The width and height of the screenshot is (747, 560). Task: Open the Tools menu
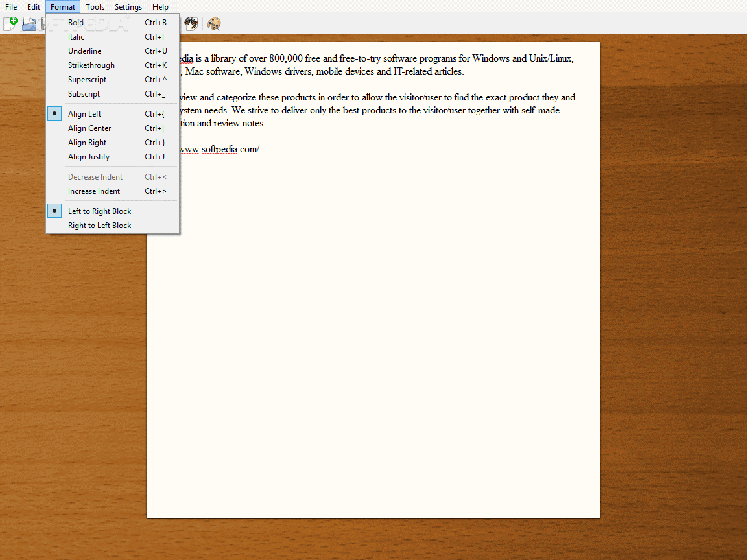(95, 6)
